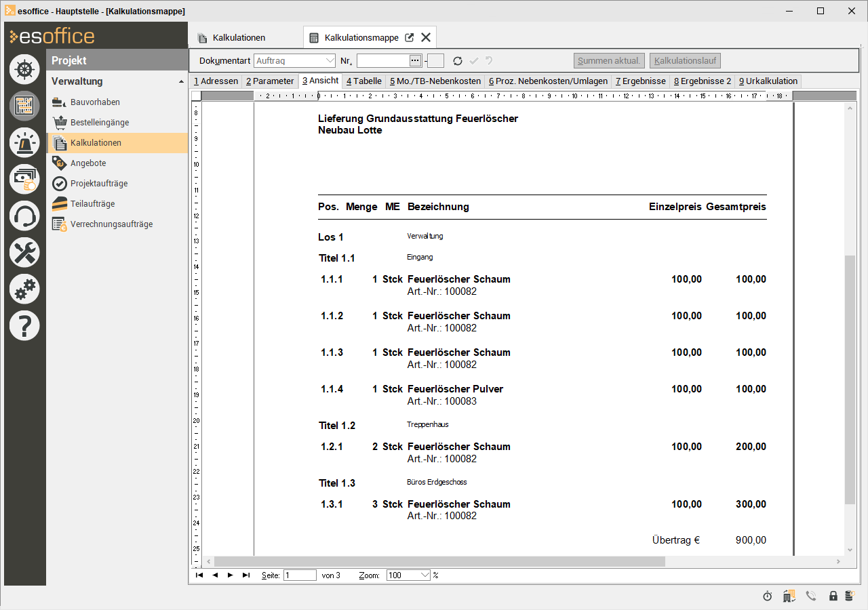Switch to the 2 Parameter tab
The width and height of the screenshot is (868, 610).
tap(270, 81)
